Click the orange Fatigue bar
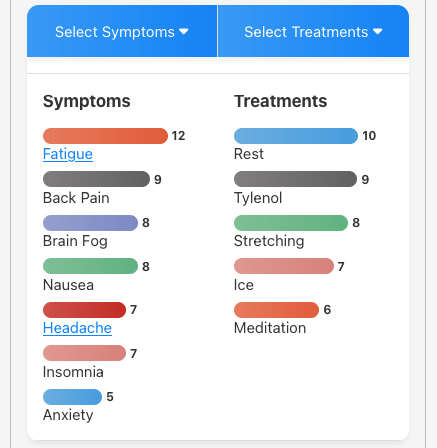This screenshot has width=437, height=448. [x=105, y=136]
